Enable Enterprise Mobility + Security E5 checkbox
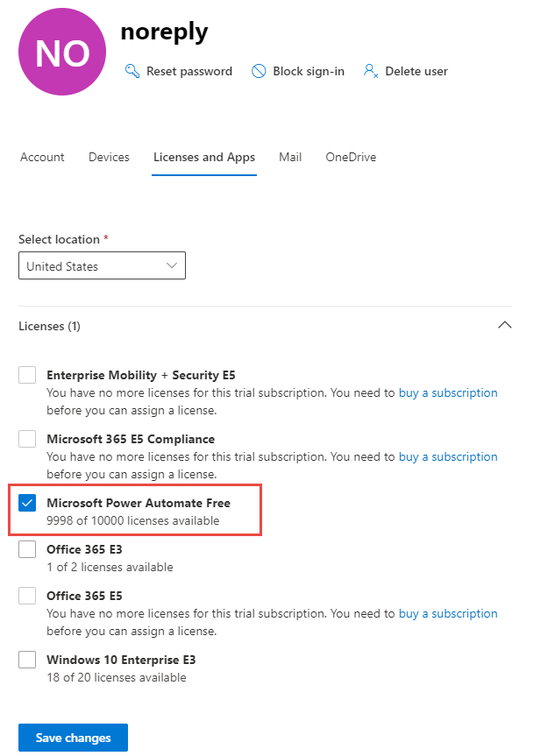The image size is (533, 756). coord(27,375)
